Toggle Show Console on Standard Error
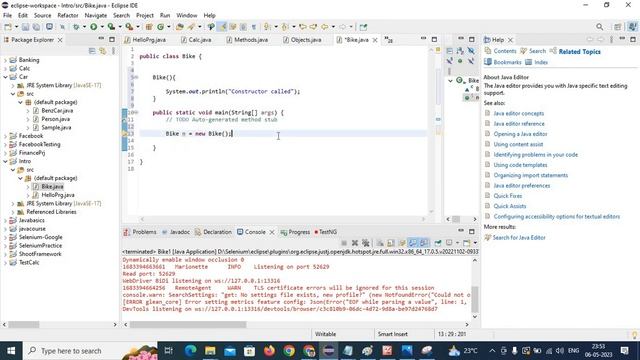640x360 pixels. pos(424,243)
